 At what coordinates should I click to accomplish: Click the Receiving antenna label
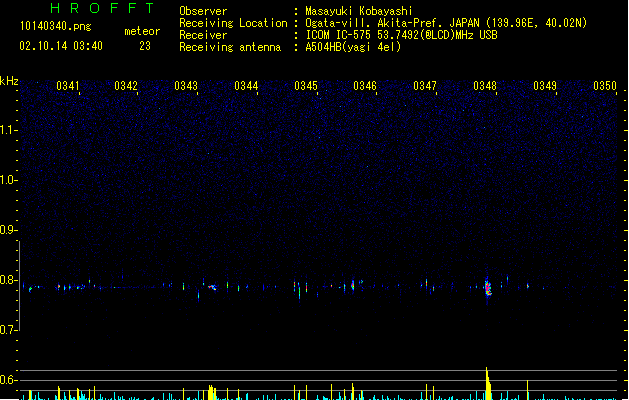click(x=230, y=47)
